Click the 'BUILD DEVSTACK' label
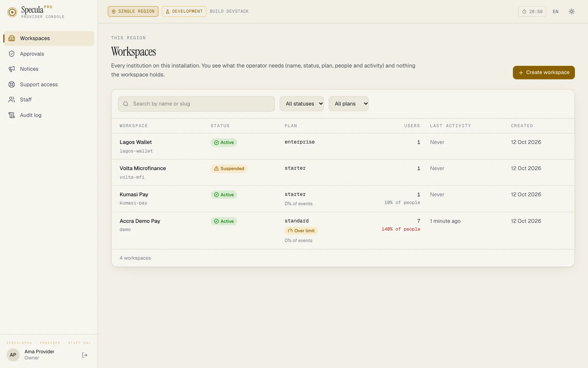The image size is (588, 368). tap(229, 11)
